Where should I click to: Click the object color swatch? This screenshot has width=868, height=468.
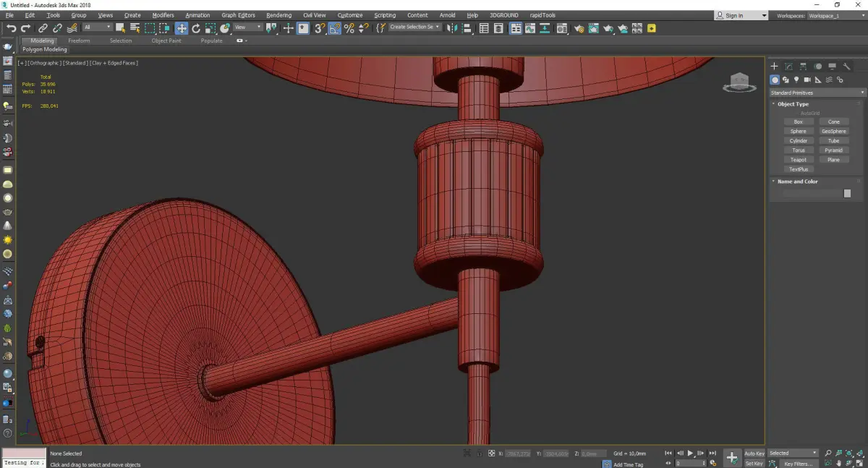tap(847, 194)
